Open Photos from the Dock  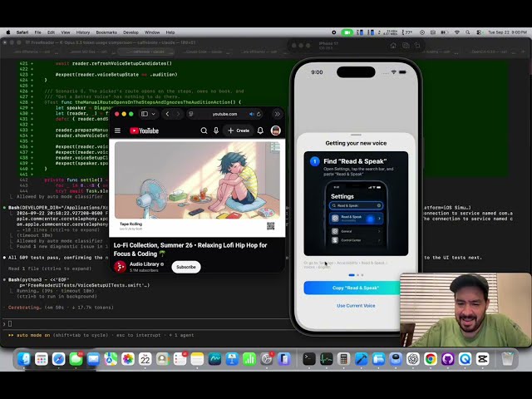(128, 359)
